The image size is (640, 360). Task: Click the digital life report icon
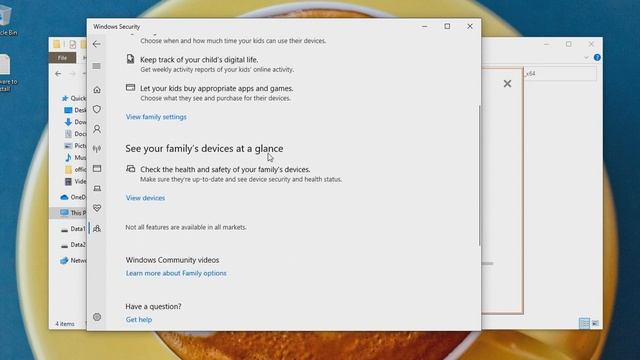tap(130, 59)
